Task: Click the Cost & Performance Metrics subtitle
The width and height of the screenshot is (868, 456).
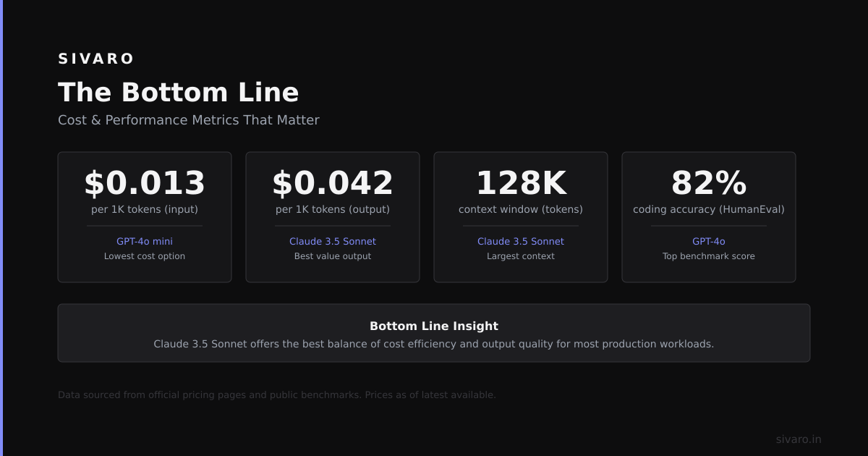Action: coord(189,120)
